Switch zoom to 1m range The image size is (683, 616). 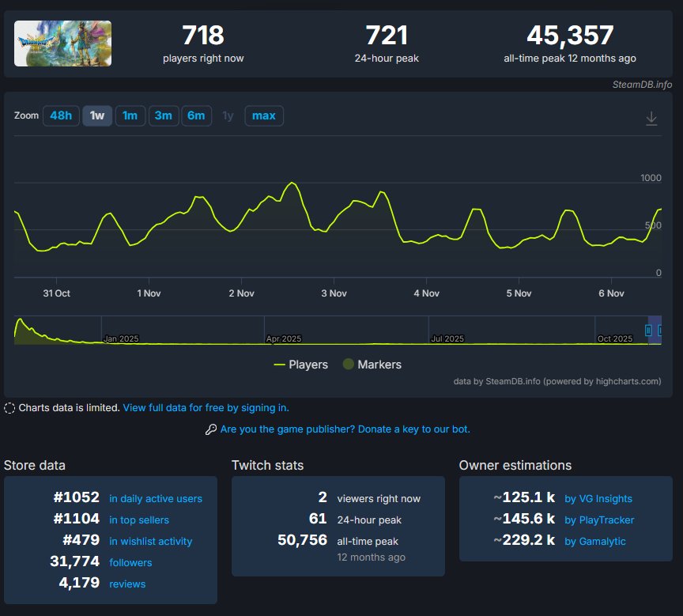(130, 116)
